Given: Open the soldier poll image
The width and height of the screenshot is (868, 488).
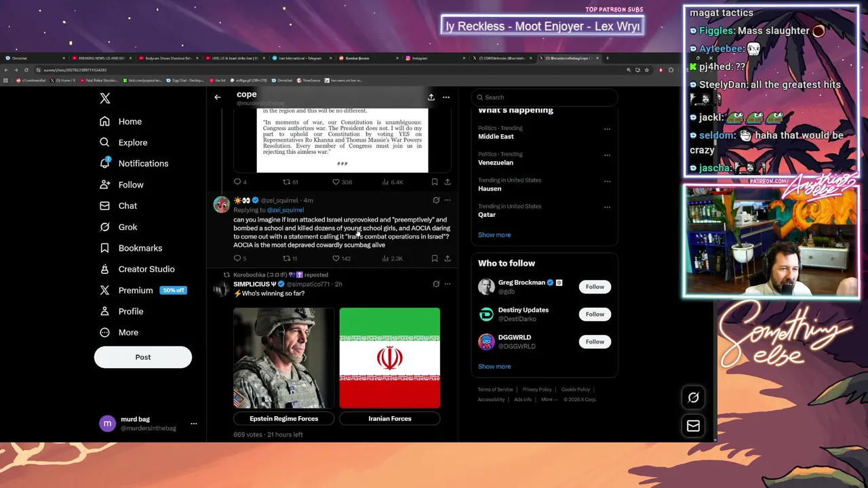Looking at the screenshot, I should click(x=284, y=358).
